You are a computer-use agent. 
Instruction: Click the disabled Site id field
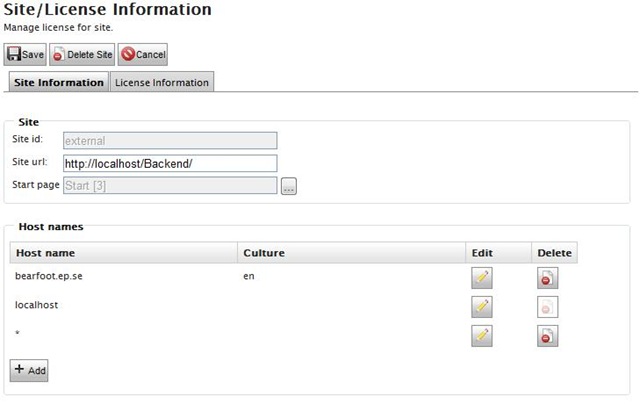tap(168, 141)
